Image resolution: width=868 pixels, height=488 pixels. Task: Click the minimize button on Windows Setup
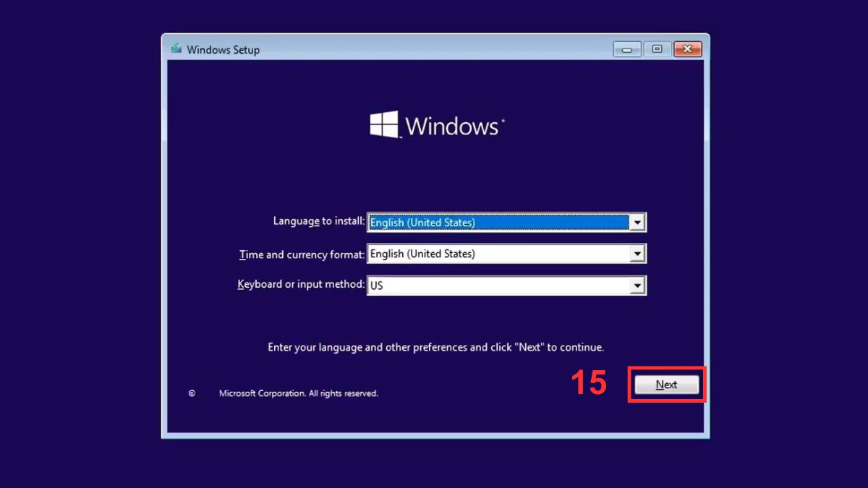coord(626,48)
